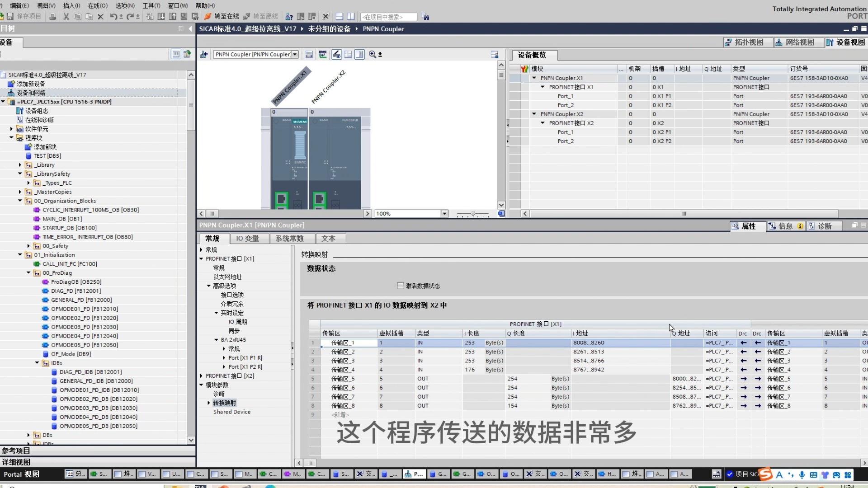
Task: Click the undo arrow icon
Action: (x=113, y=17)
